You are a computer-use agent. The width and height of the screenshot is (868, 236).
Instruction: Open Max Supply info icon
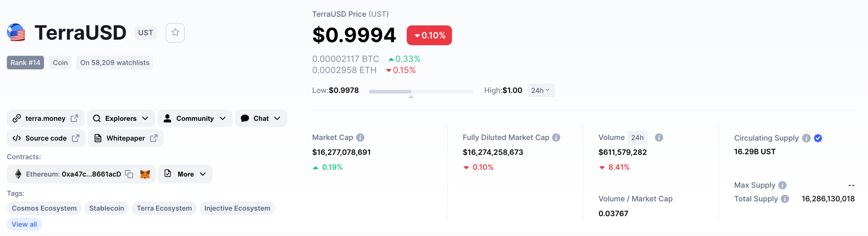click(783, 185)
